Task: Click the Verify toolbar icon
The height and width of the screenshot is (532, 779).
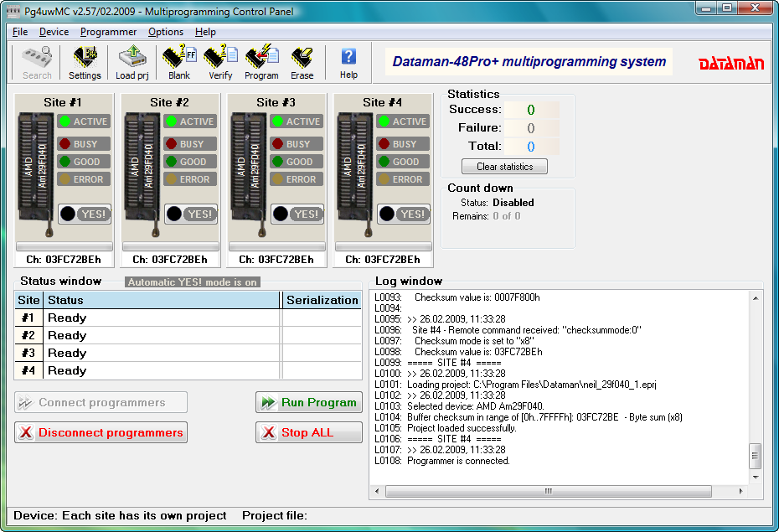Action: click(x=220, y=63)
